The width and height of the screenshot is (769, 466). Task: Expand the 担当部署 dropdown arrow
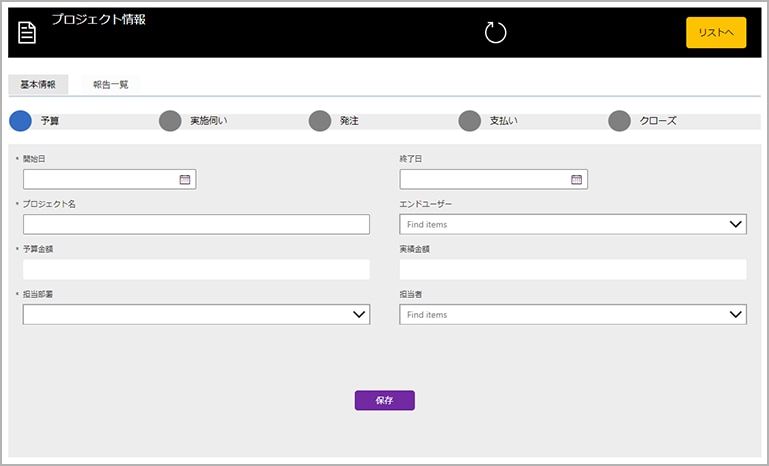click(359, 315)
